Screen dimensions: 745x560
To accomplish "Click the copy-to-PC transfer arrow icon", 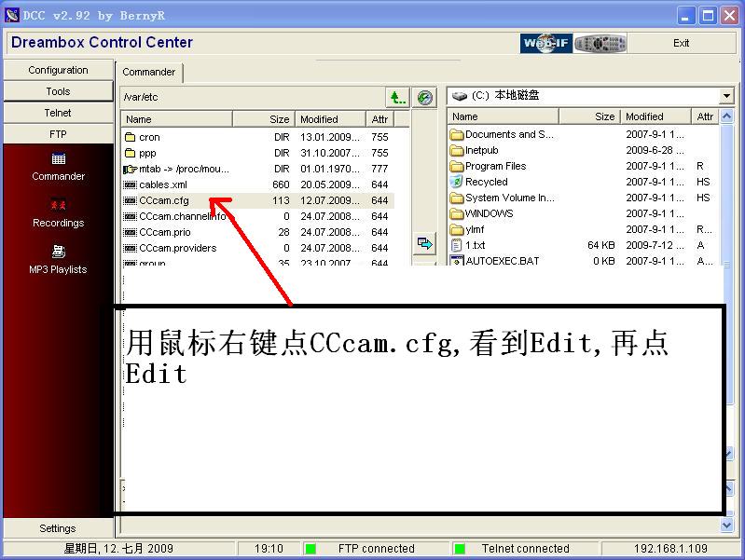I will [x=425, y=244].
